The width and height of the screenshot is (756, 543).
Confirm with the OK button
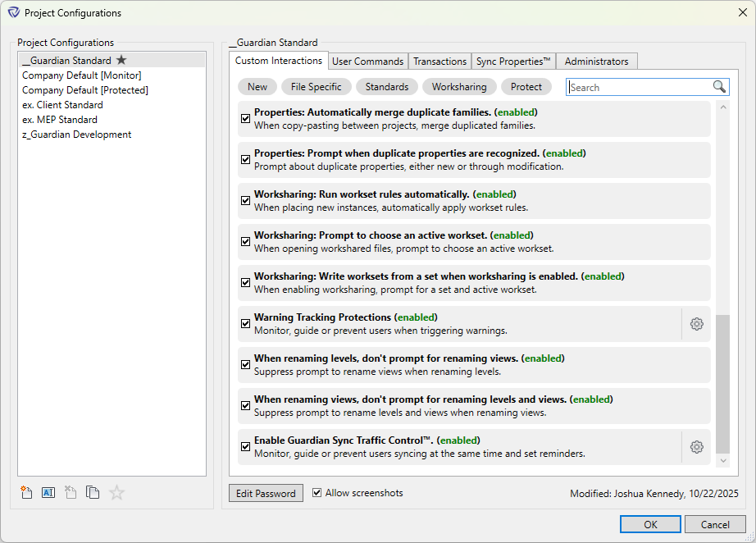click(x=650, y=524)
